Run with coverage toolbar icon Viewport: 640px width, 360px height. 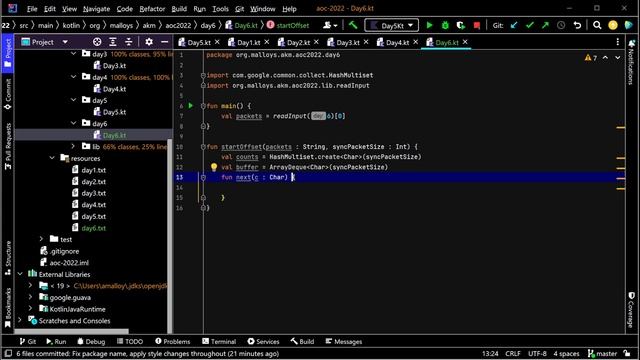coord(461,25)
